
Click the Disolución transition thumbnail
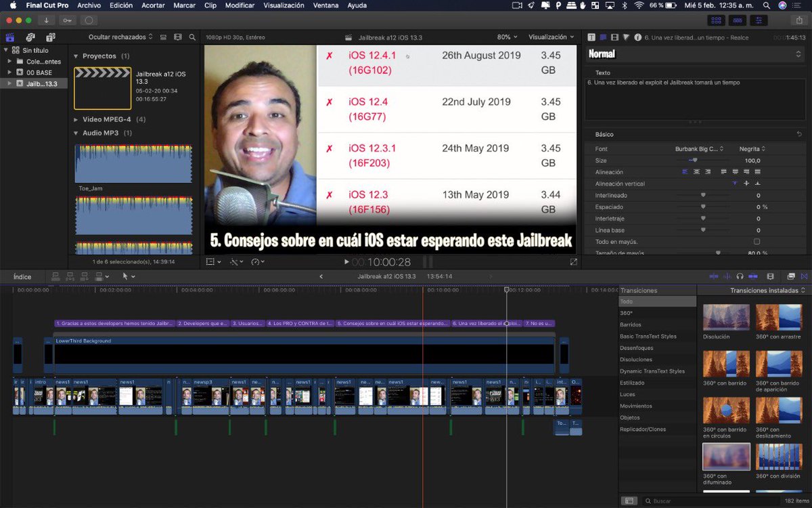click(x=726, y=317)
